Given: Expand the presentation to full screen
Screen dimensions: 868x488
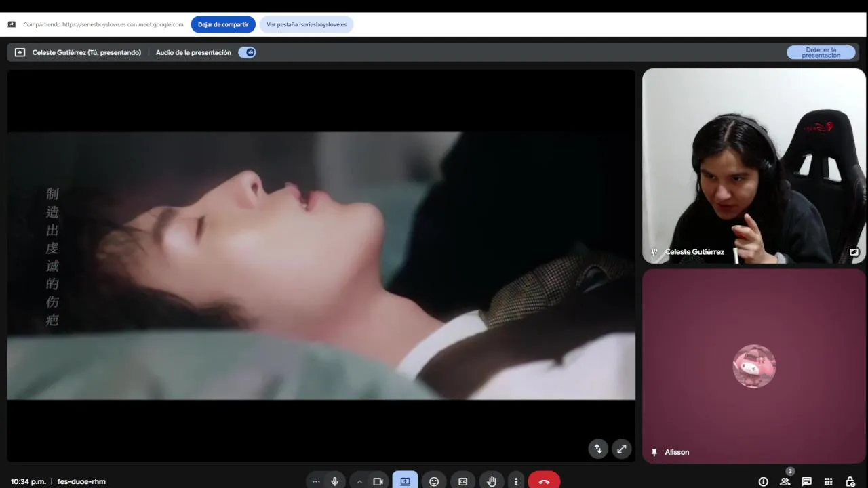Looking at the screenshot, I should [622, 449].
